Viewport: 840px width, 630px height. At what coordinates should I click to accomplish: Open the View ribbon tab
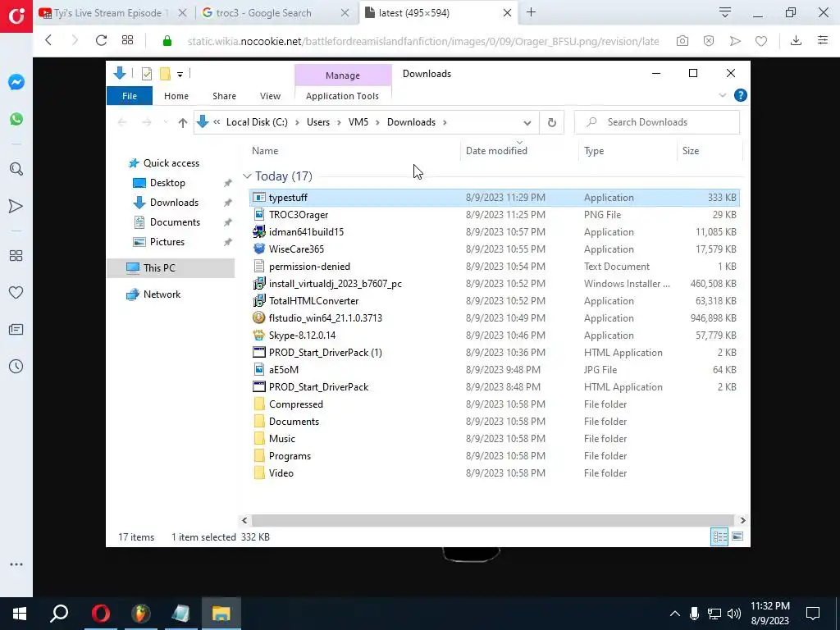click(270, 96)
